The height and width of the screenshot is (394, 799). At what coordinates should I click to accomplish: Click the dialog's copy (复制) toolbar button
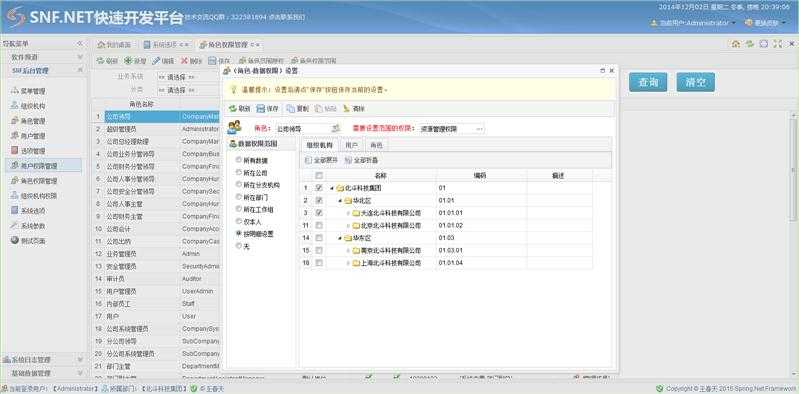pos(298,109)
